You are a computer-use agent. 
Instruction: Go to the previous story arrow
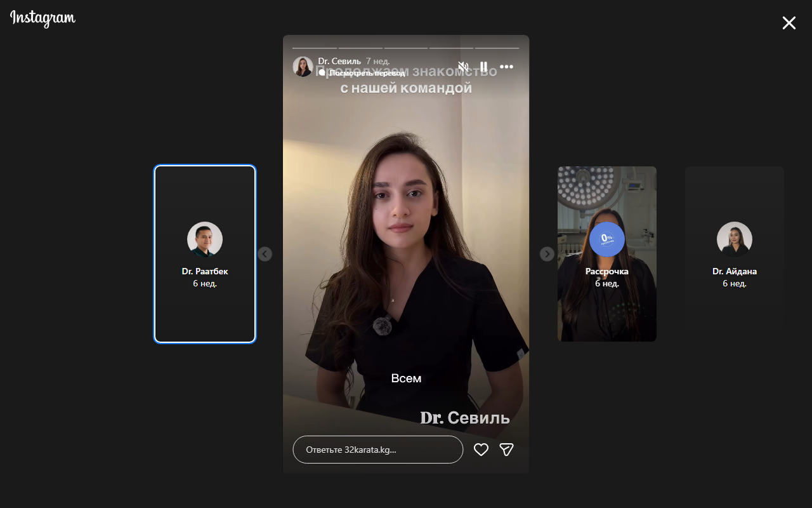pos(265,254)
